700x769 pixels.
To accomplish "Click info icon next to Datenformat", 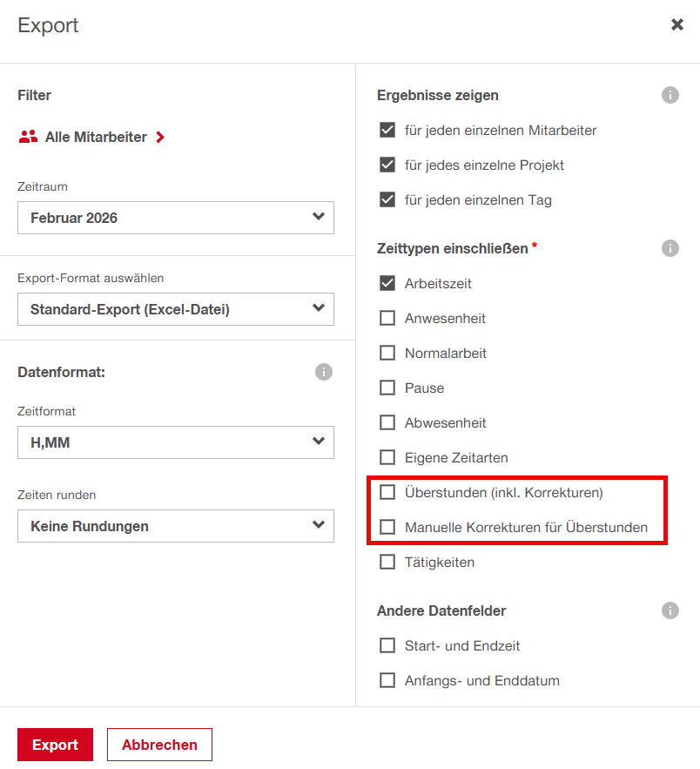I will point(323,372).
